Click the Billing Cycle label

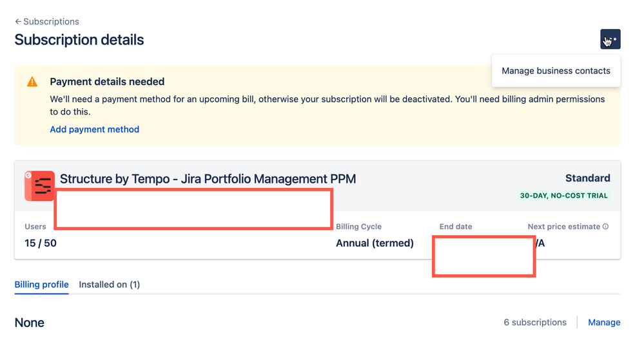(x=358, y=227)
